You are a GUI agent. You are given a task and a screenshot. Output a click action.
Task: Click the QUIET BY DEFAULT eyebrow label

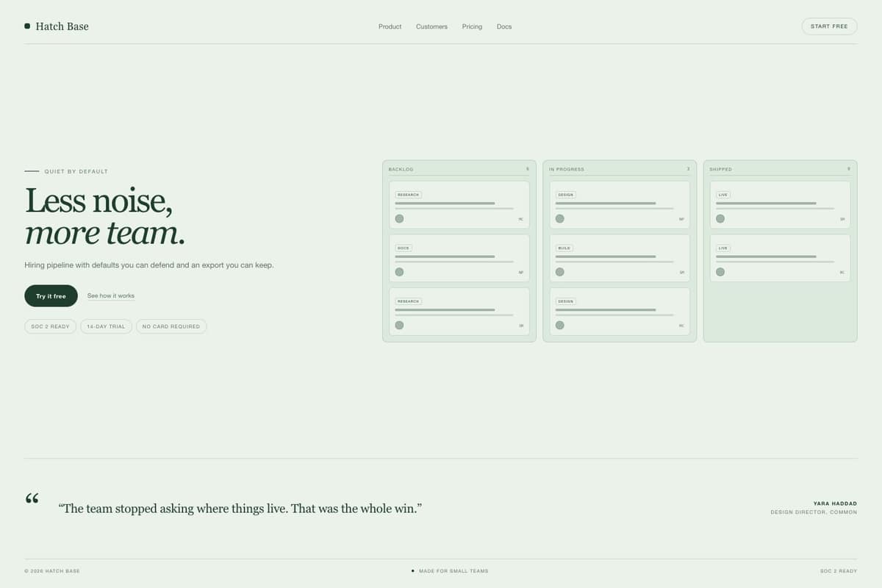[76, 171]
